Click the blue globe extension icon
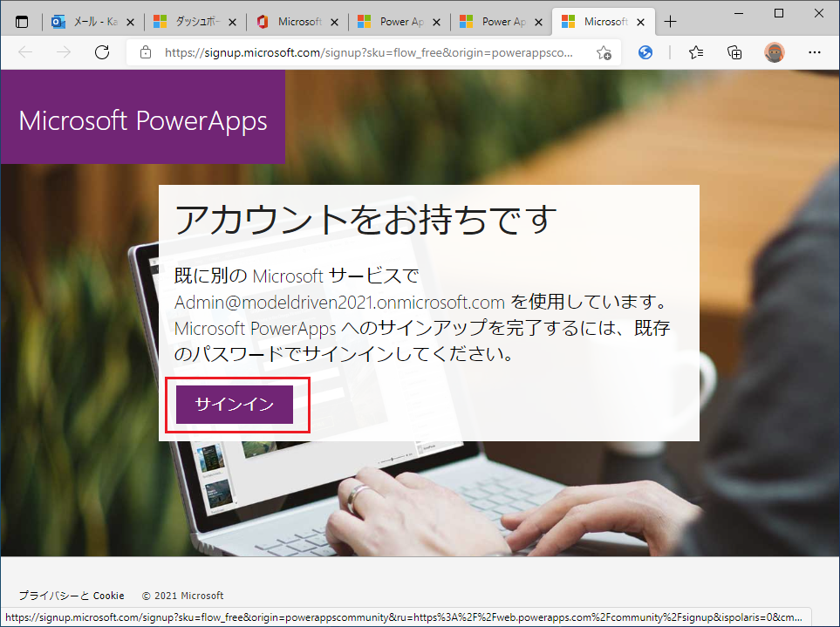 [645, 52]
